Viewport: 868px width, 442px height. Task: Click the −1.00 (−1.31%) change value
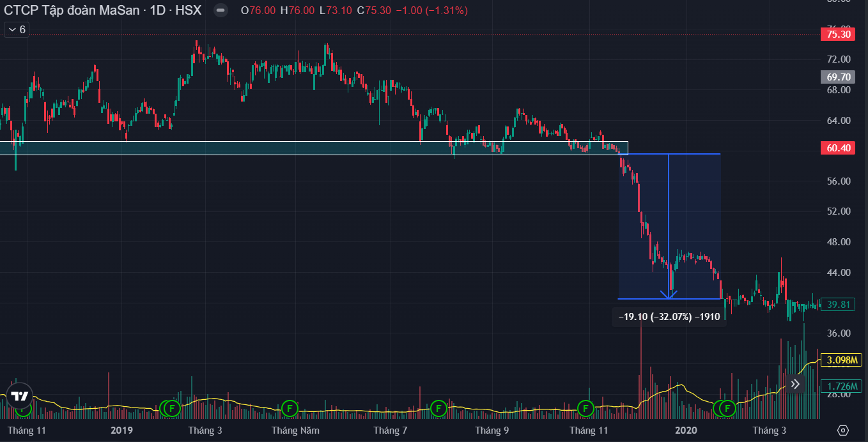point(431,11)
